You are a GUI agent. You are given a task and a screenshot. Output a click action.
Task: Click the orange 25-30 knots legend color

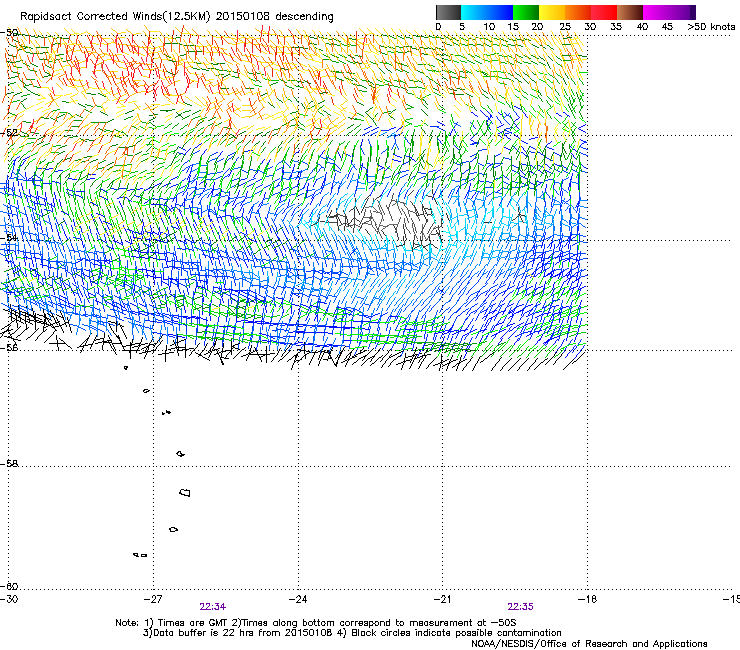click(578, 12)
